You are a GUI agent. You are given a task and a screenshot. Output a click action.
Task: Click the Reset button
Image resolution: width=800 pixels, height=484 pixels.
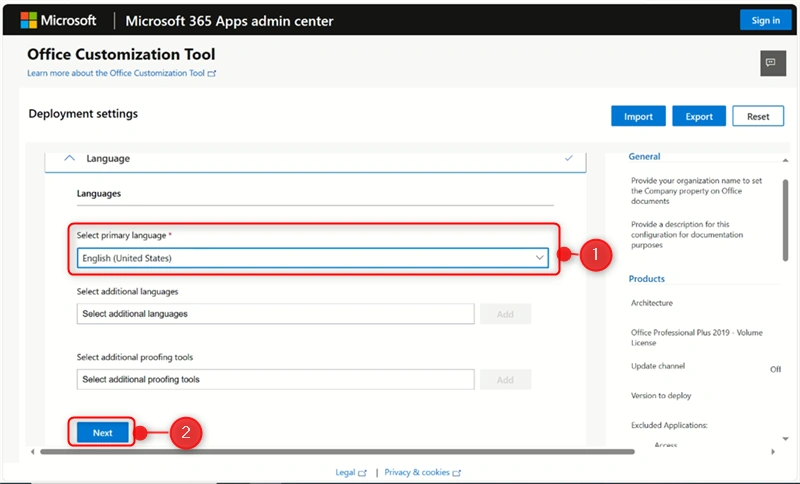(x=758, y=116)
